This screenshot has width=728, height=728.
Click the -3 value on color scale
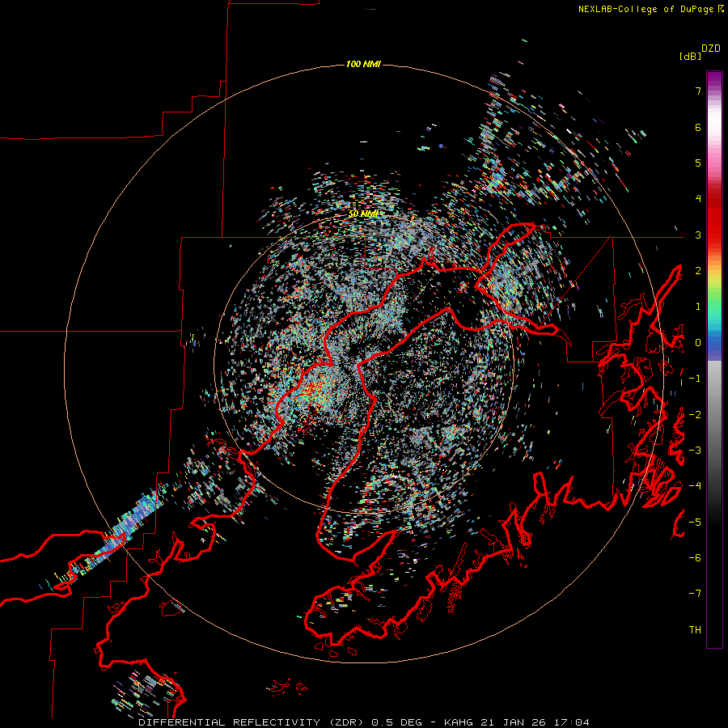pyautogui.click(x=695, y=451)
